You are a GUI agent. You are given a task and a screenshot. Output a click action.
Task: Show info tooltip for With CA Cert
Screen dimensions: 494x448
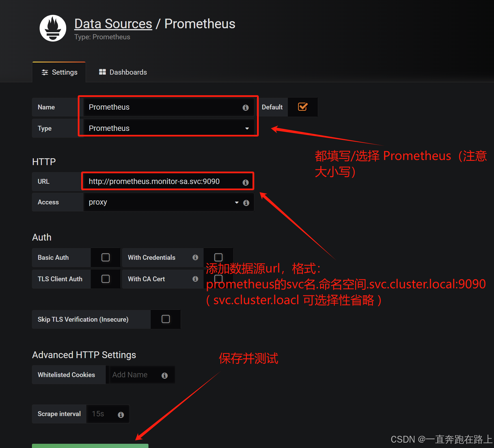pos(195,279)
